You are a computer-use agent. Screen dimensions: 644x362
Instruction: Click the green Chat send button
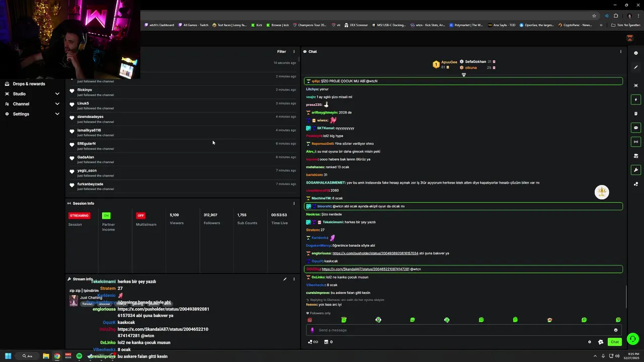coord(614,342)
